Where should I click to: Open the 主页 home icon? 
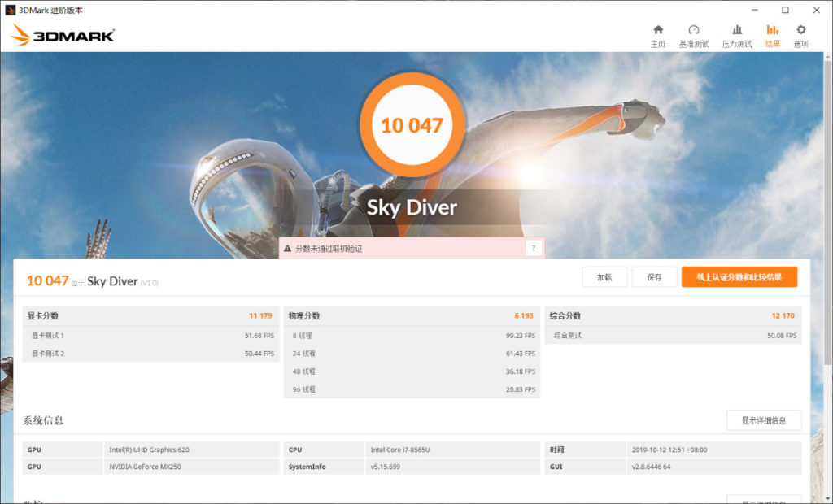tap(657, 30)
